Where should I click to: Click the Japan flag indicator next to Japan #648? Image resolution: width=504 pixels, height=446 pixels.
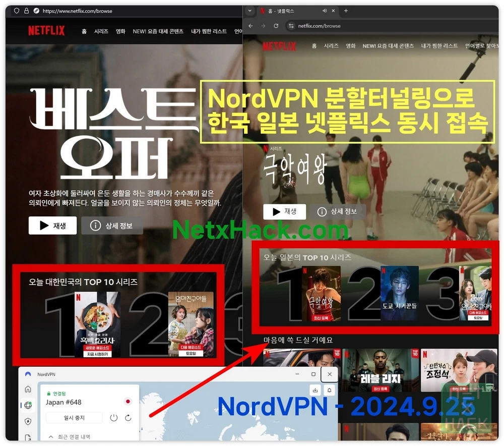pyautogui.click(x=128, y=402)
